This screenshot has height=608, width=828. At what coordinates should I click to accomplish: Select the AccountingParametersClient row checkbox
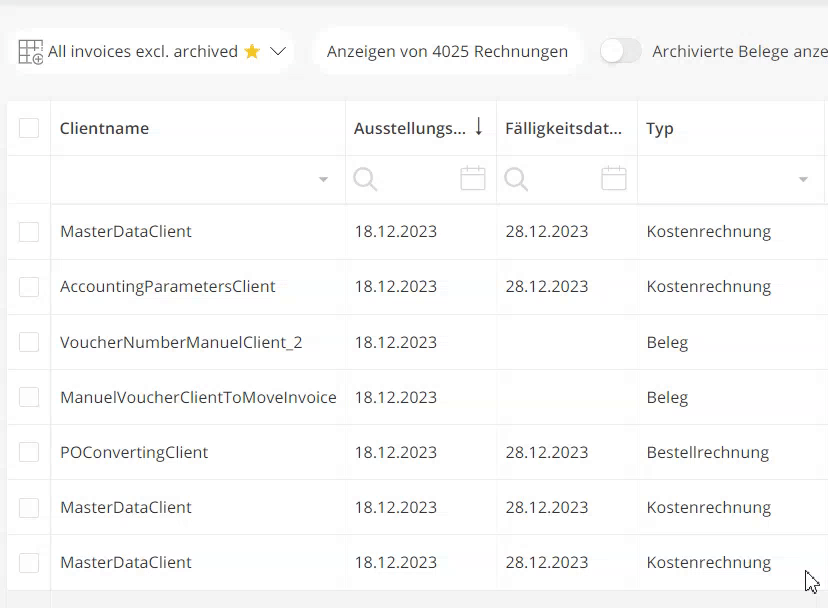tap(29, 287)
